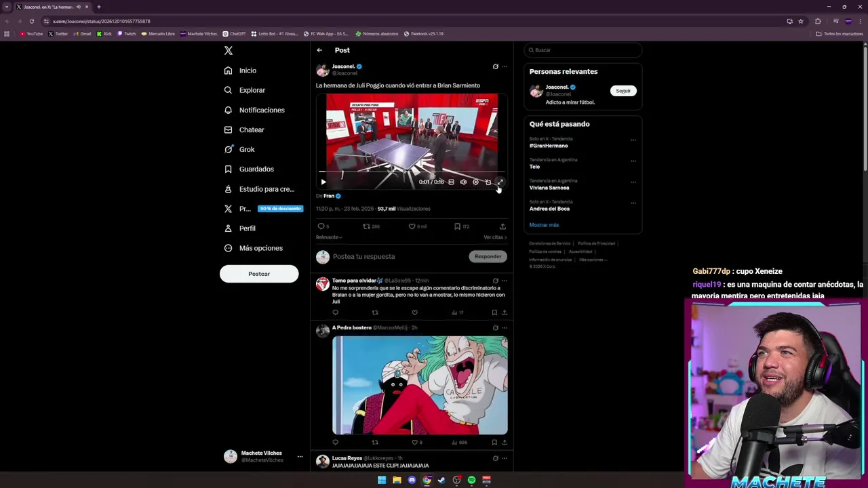The height and width of the screenshot is (488, 868).
Task: Open the X logo home link
Action: click(x=229, y=51)
